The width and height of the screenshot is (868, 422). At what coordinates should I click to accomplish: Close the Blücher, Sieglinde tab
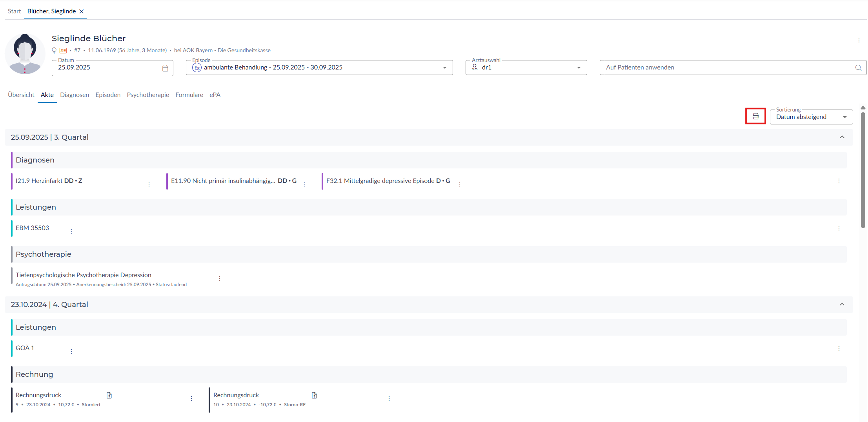point(82,11)
